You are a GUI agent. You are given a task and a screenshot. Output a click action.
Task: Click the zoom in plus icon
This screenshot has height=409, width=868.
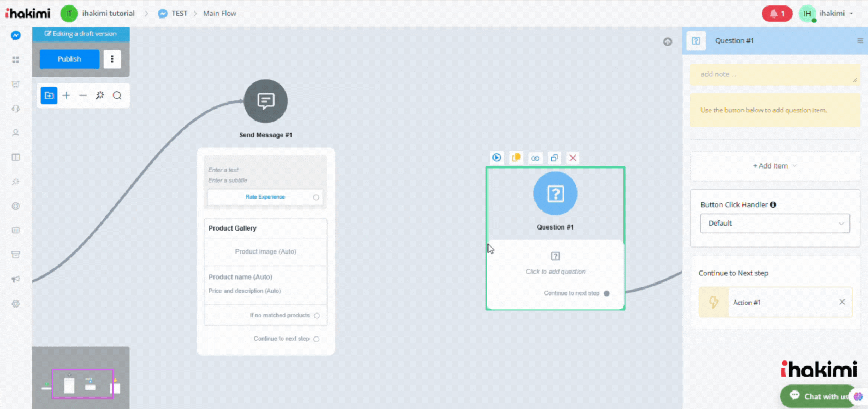[x=66, y=95]
